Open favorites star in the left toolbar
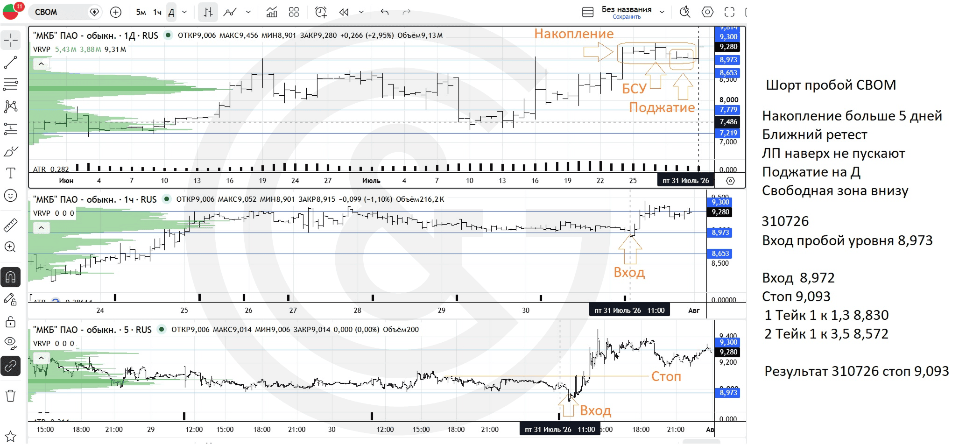980x445 pixels. coord(11,437)
